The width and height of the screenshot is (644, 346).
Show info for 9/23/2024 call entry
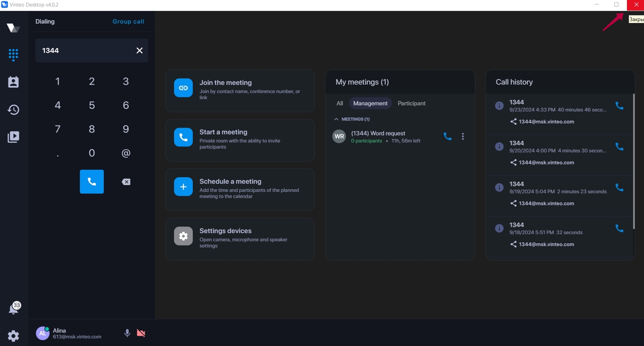[x=499, y=106]
